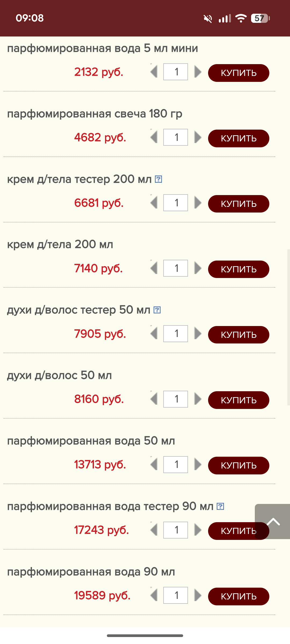Open help icon next to духи д/волос тестер 50 мл
Viewport: 290px width, 644px height.
[x=157, y=310]
